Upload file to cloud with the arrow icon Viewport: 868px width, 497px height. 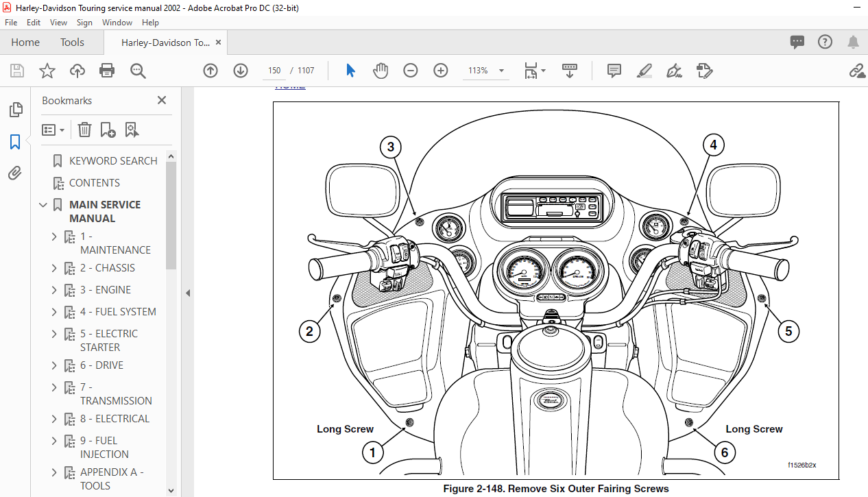click(x=77, y=71)
